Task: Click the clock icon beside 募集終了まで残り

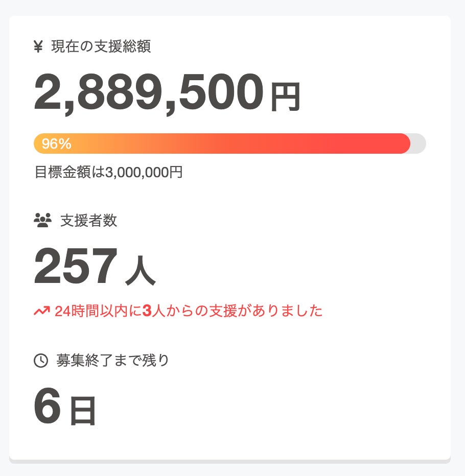Action: coord(41,361)
